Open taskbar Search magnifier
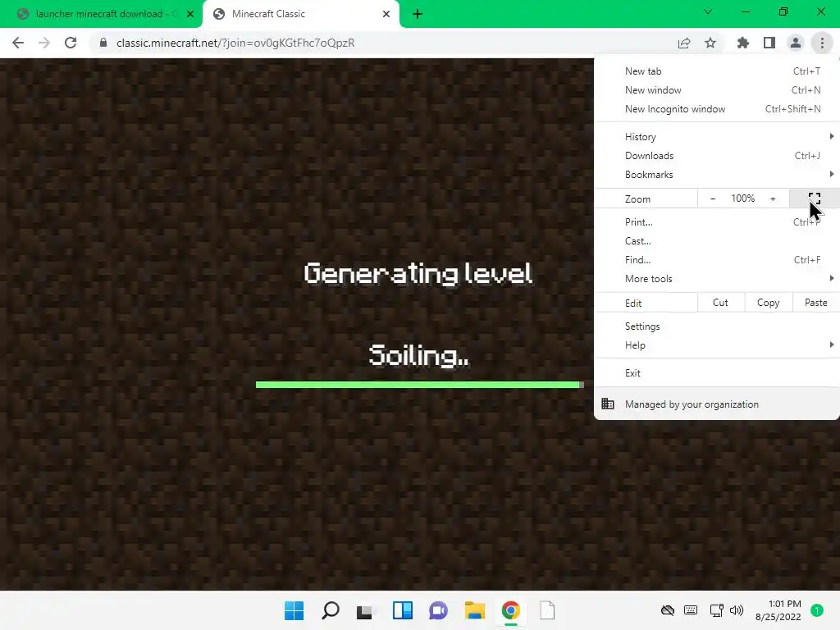840x630 pixels. click(331, 610)
